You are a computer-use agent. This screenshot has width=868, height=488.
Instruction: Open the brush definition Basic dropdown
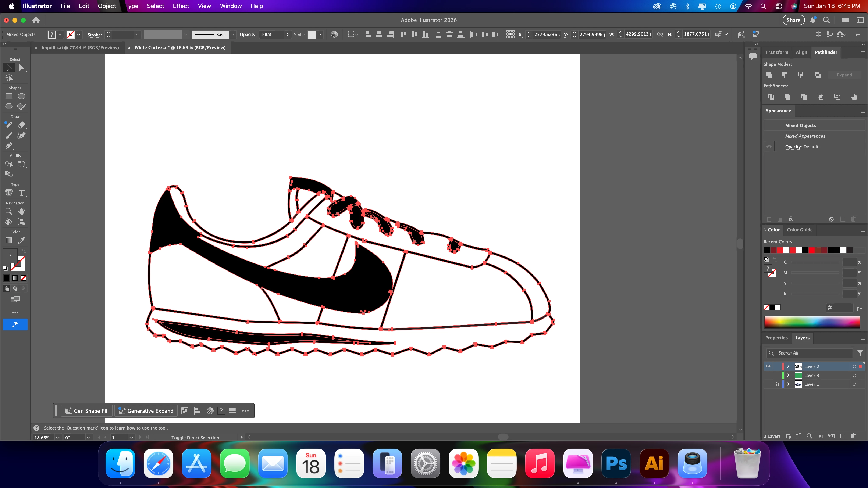pyautogui.click(x=232, y=34)
